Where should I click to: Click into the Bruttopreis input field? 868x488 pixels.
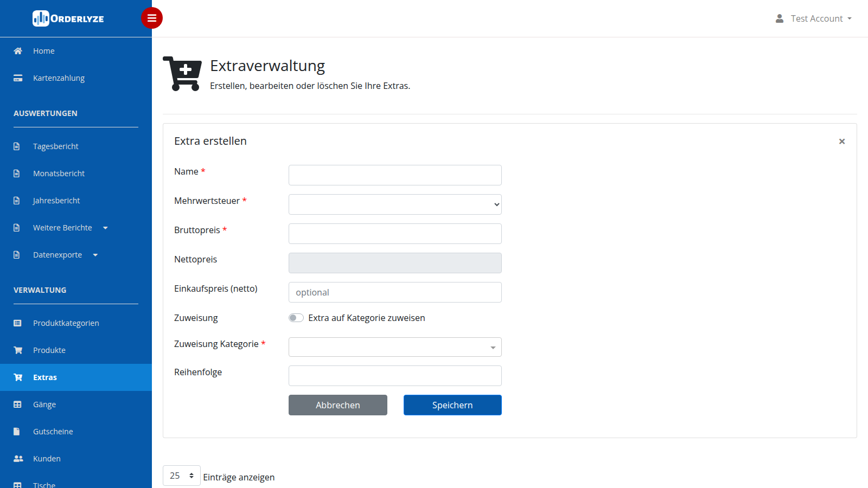(395, 234)
